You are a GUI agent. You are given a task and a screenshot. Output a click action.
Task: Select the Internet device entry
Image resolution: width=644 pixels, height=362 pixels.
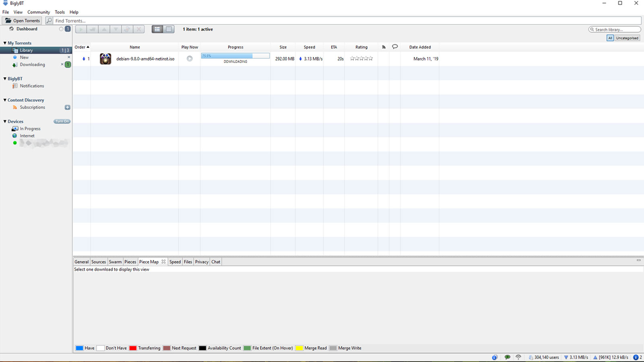(x=27, y=136)
